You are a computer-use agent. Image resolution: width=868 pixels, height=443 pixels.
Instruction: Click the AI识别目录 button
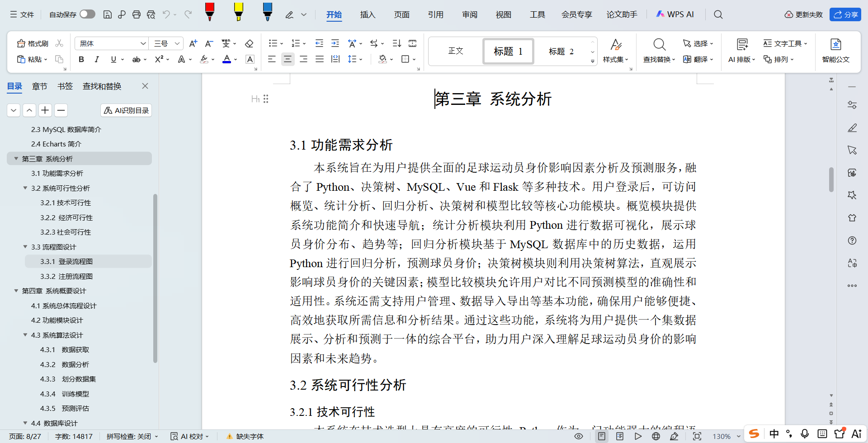[x=126, y=110]
